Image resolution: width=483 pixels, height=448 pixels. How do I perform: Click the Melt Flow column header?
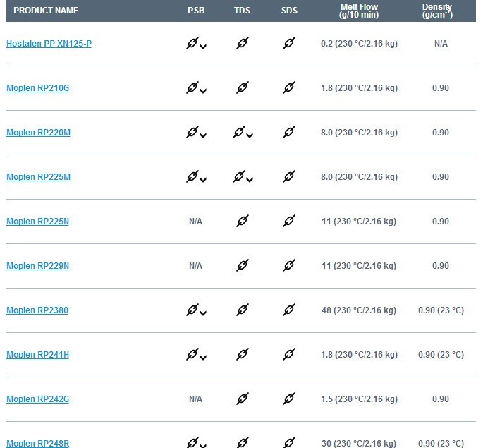pyautogui.click(x=359, y=11)
